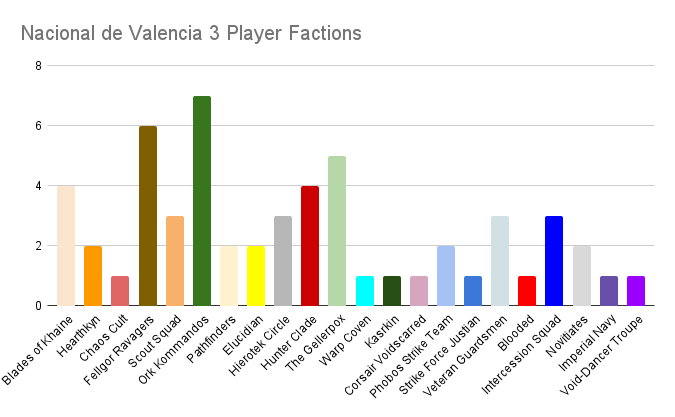Click the chart title text
This screenshot has height=417, width=675.
click(191, 33)
